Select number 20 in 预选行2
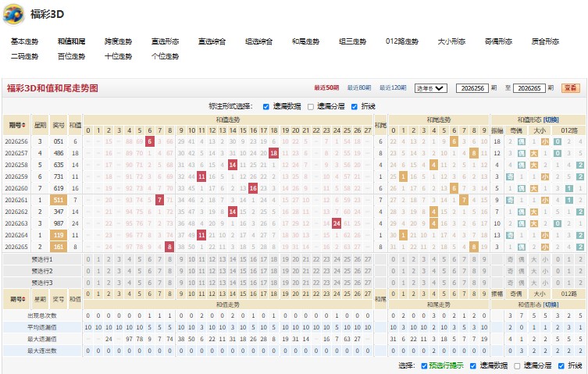 click(x=296, y=271)
